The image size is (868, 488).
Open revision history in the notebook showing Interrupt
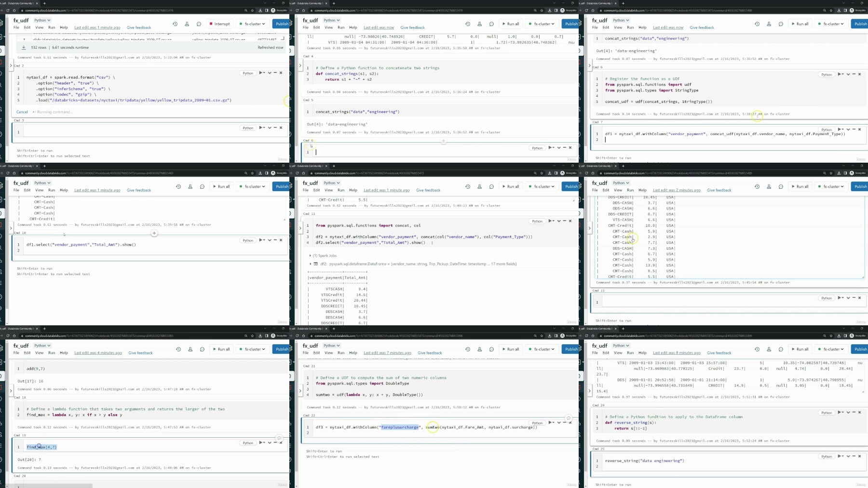pos(175,24)
